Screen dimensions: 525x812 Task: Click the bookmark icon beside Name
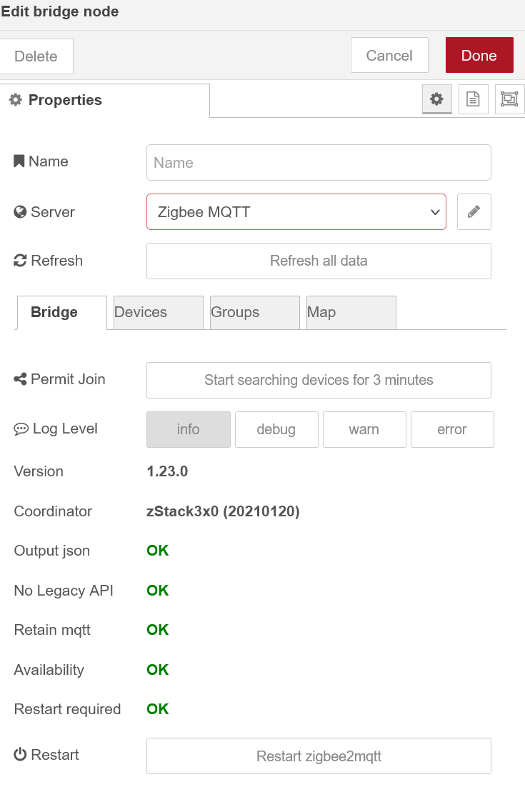tap(19, 161)
